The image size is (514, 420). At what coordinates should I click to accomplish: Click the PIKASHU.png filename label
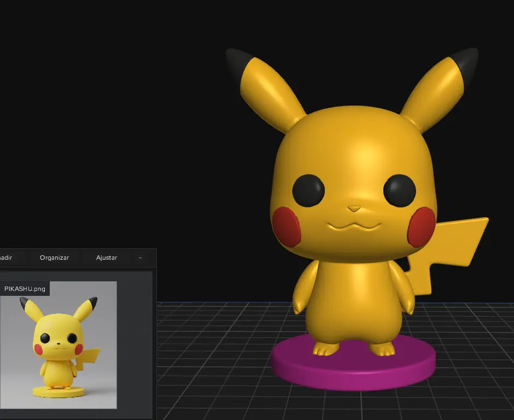tap(25, 289)
